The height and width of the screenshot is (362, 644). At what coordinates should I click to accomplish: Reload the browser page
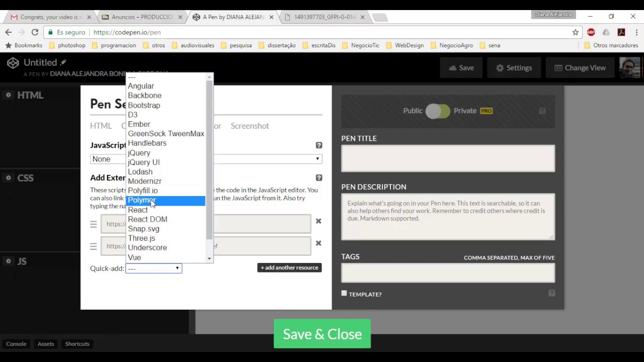point(35,32)
